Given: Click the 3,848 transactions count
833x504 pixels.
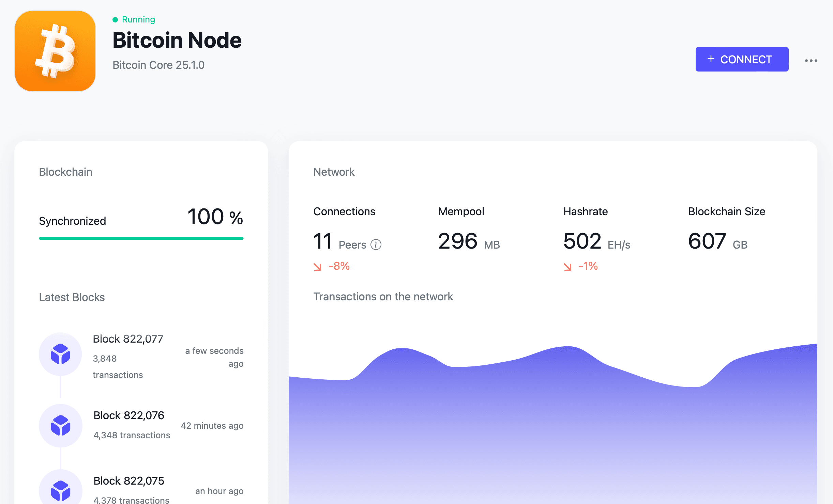Looking at the screenshot, I should pyautogui.click(x=118, y=367).
